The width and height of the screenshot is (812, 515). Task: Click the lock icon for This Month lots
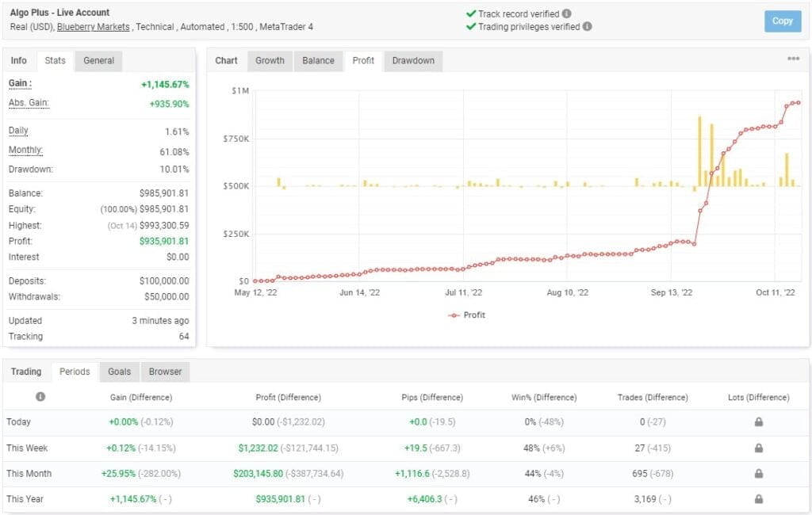(757, 474)
